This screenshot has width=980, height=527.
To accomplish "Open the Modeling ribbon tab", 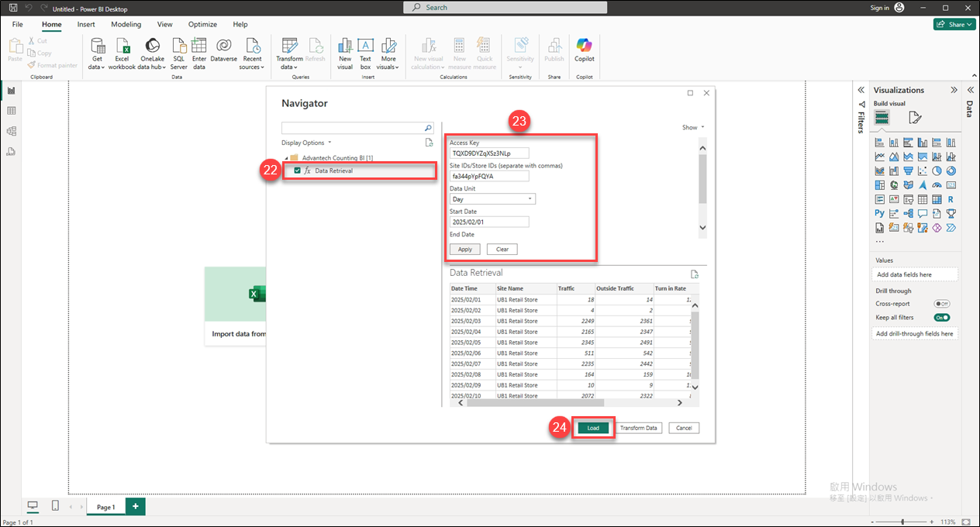I will [x=126, y=25].
